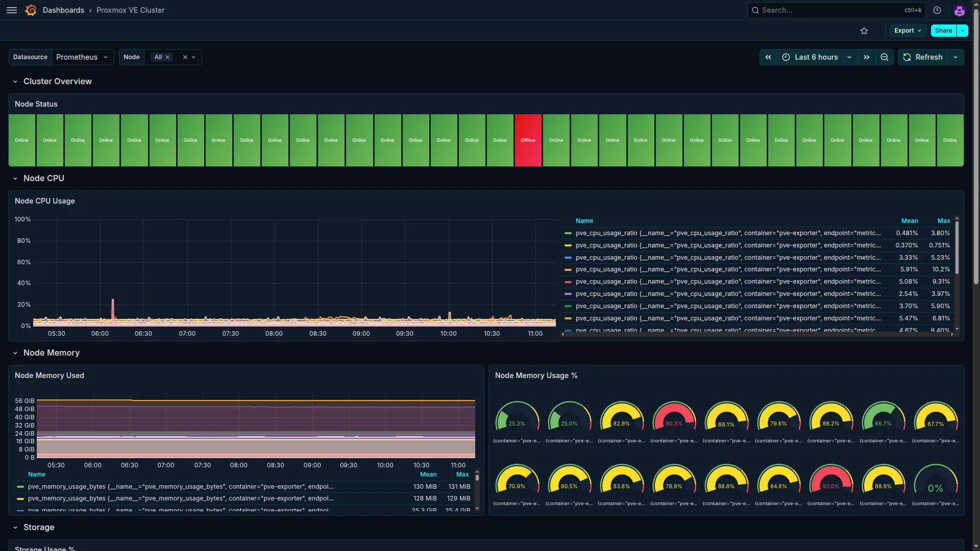Open the help question mark icon

(x=937, y=10)
